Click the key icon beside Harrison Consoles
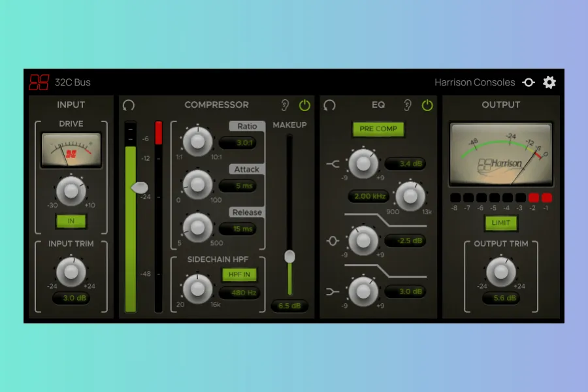 [x=528, y=82]
